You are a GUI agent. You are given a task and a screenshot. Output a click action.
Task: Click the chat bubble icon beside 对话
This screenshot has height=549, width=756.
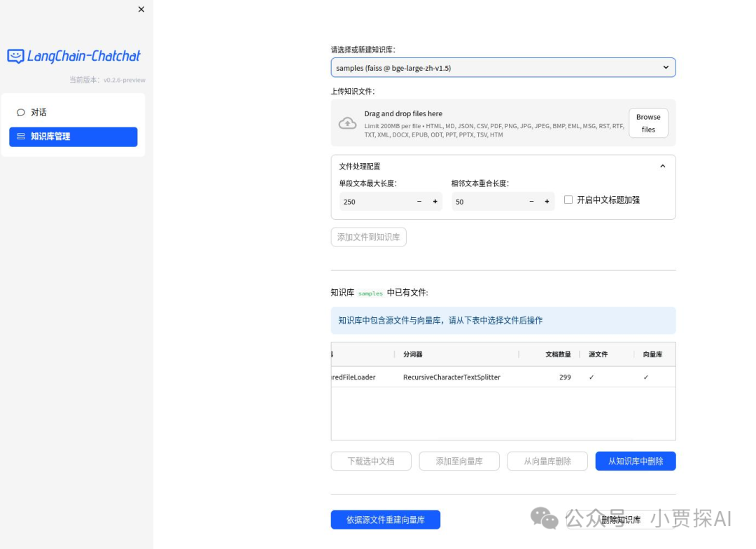coord(21,113)
